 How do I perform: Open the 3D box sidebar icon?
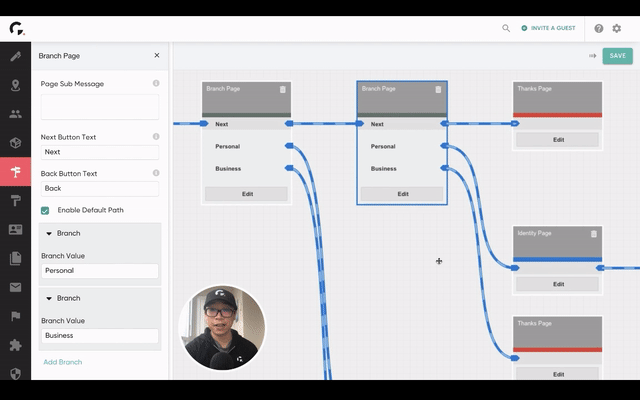[x=16, y=143]
